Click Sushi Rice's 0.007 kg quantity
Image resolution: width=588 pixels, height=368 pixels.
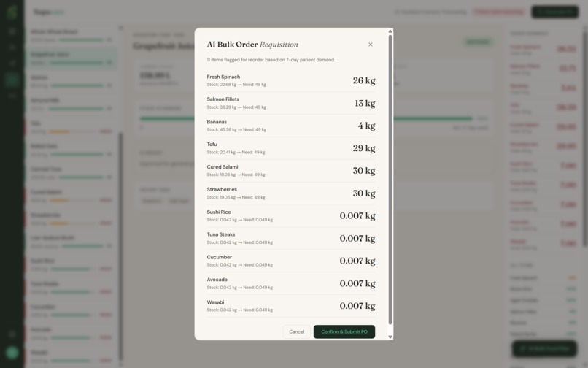[x=357, y=215]
